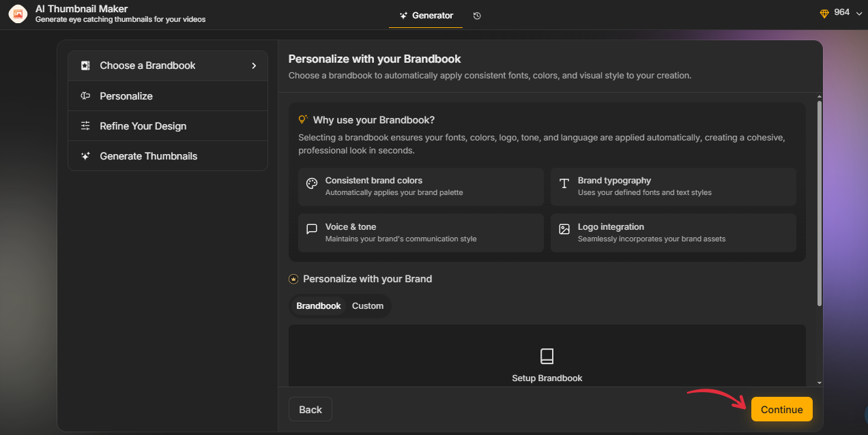Click the heading "Personalize with your Brandbook"
This screenshot has width=868, height=435.
(375, 59)
